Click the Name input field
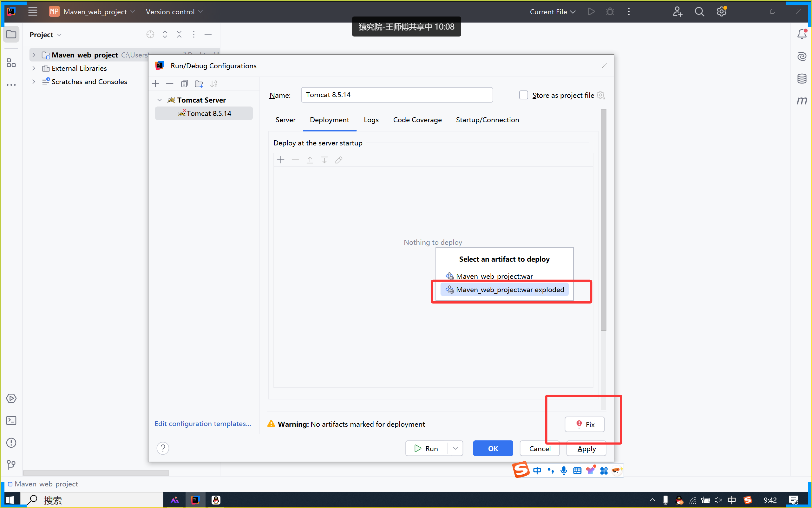 click(x=397, y=95)
